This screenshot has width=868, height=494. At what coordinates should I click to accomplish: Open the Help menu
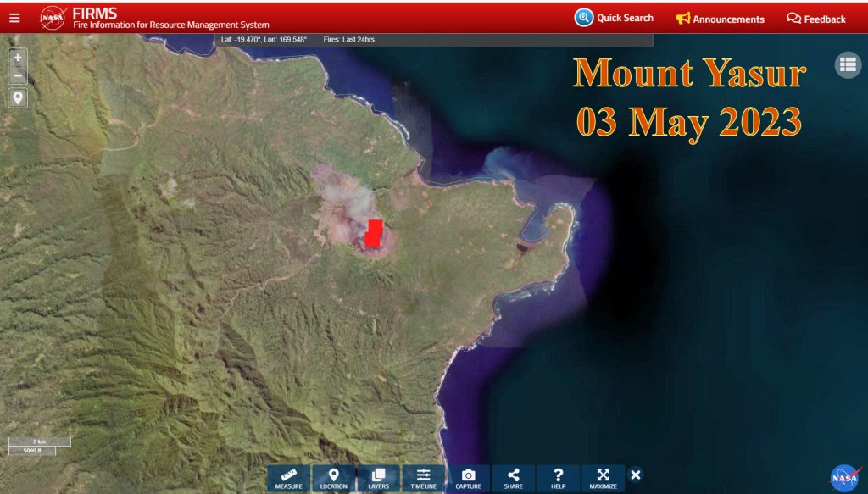558,478
